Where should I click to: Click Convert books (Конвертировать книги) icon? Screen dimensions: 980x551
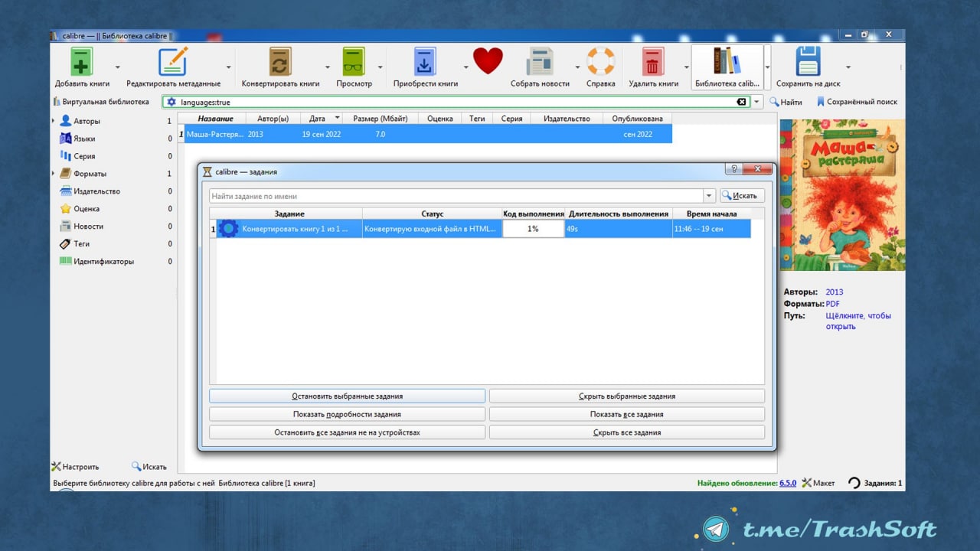click(280, 61)
